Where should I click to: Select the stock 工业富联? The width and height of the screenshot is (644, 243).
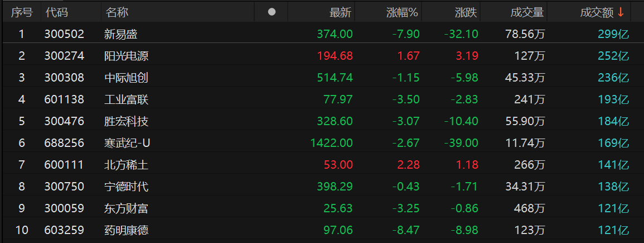(126, 99)
